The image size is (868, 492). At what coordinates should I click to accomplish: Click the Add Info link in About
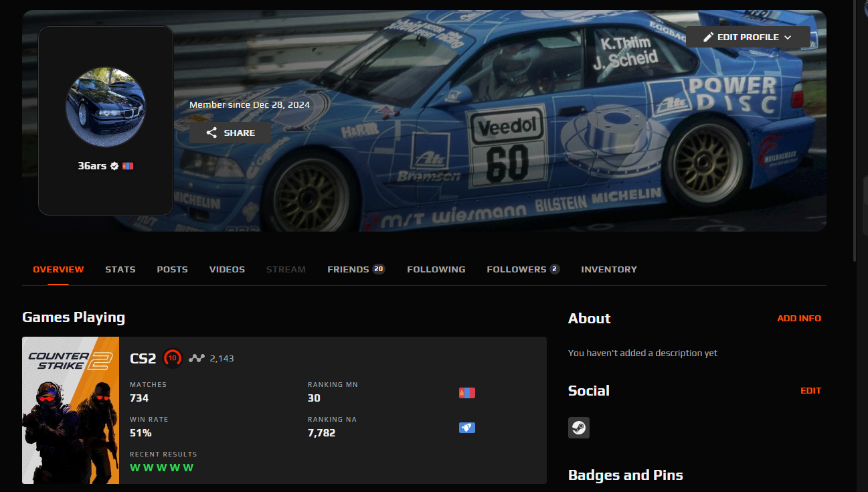[799, 319]
